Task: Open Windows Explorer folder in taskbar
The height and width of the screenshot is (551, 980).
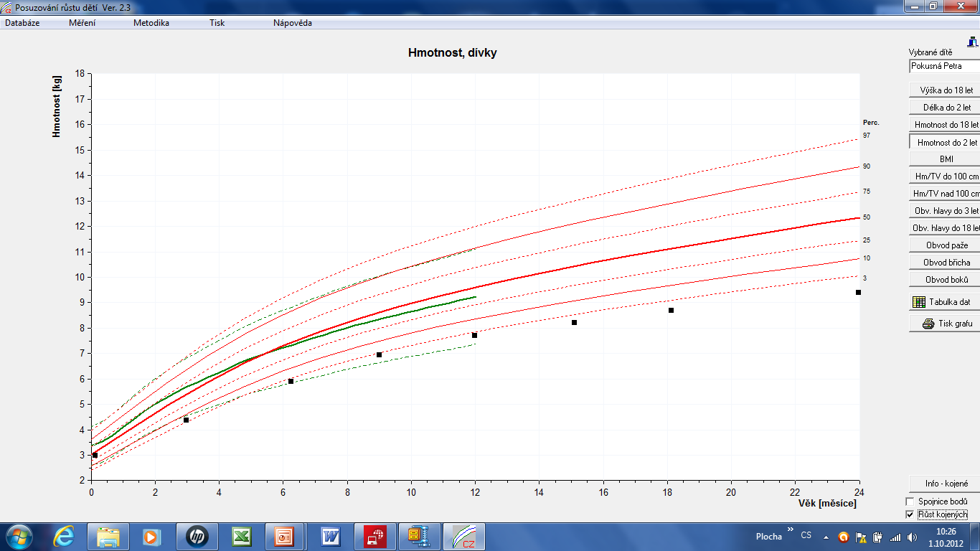Action: 108,536
